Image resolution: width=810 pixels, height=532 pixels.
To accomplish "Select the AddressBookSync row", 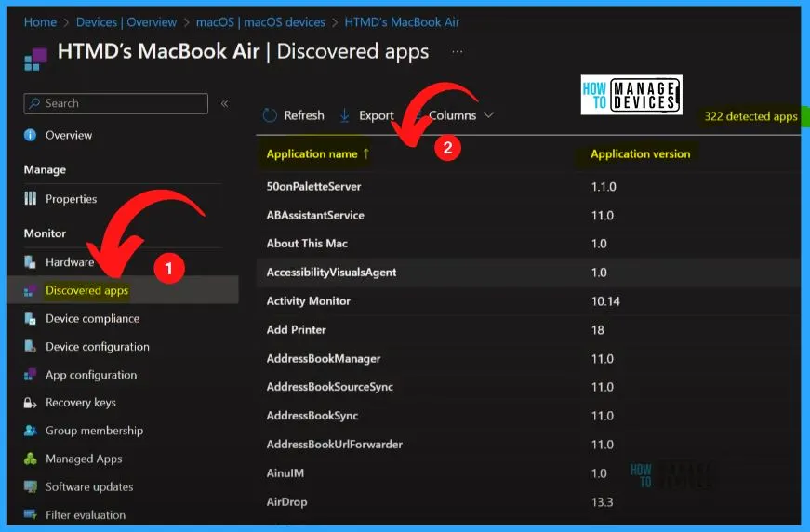I will [x=528, y=416].
